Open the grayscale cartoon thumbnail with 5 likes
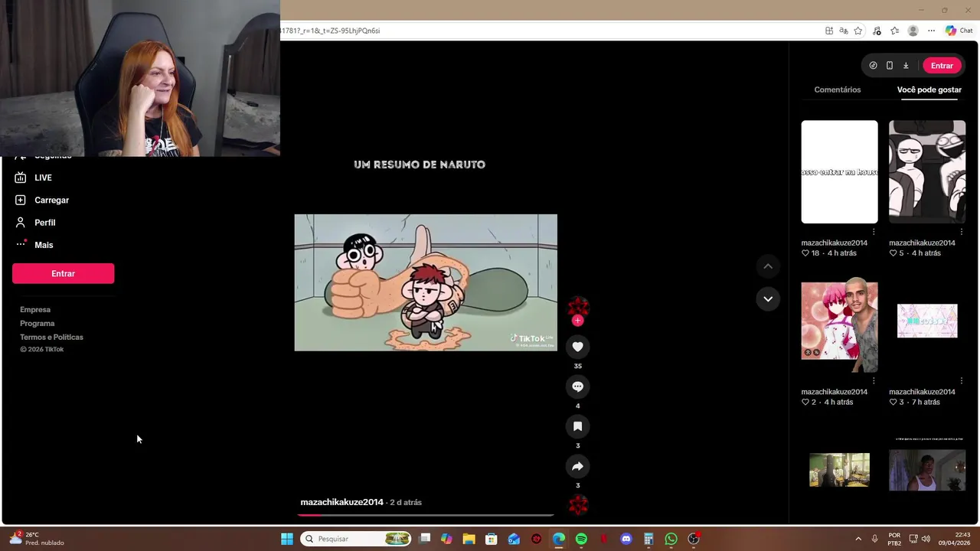The height and width of the screenshot is (551, 980). tap(926, 171)
